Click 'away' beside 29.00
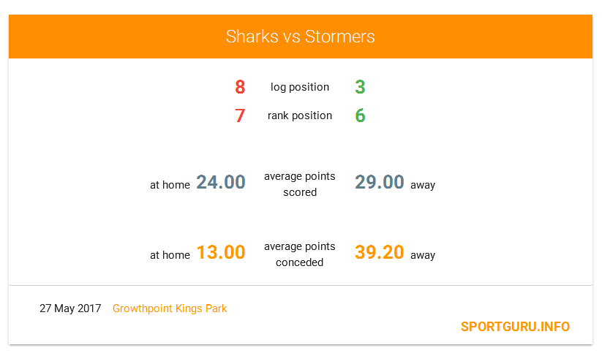 [x=423, y=185]
